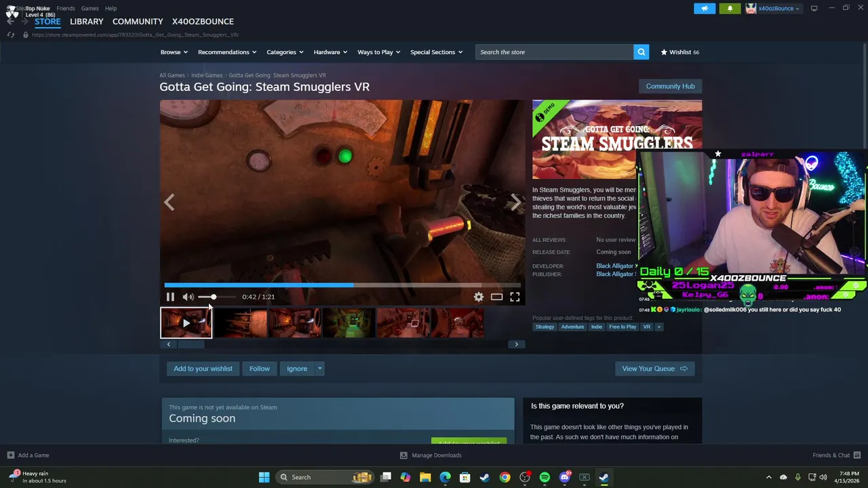
Task: Enter fullscreen video mode
Action: [x=515, y=297]
